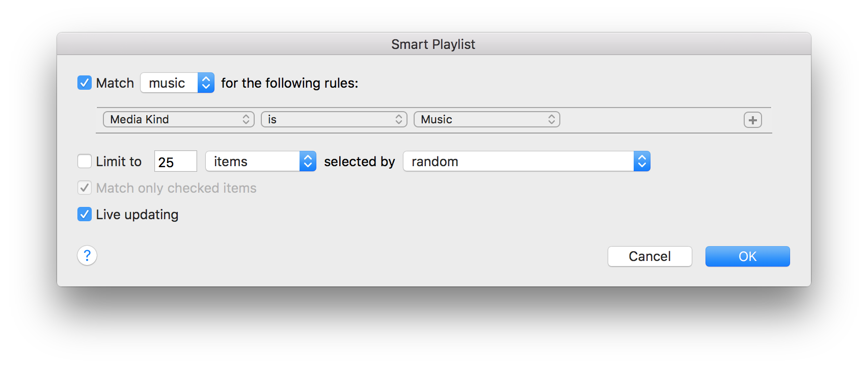868x368 pixels.
Task: Click the "for the following rules:" text
Action: tap(290, 83)
